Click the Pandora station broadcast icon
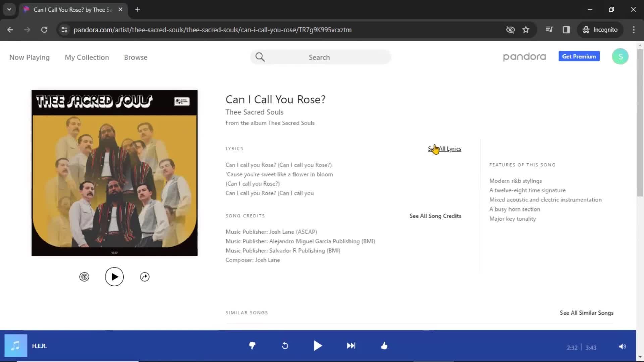 (84, 276)
